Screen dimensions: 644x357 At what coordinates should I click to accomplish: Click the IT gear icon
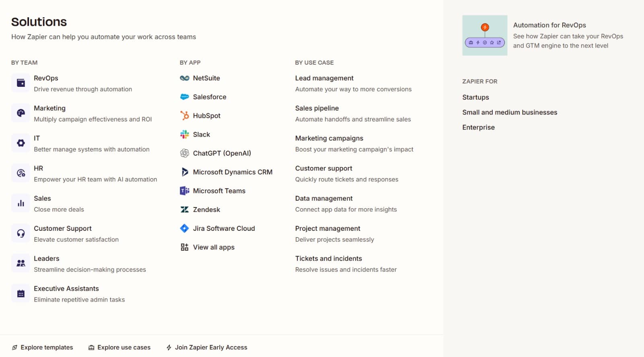tap(21, 143)
